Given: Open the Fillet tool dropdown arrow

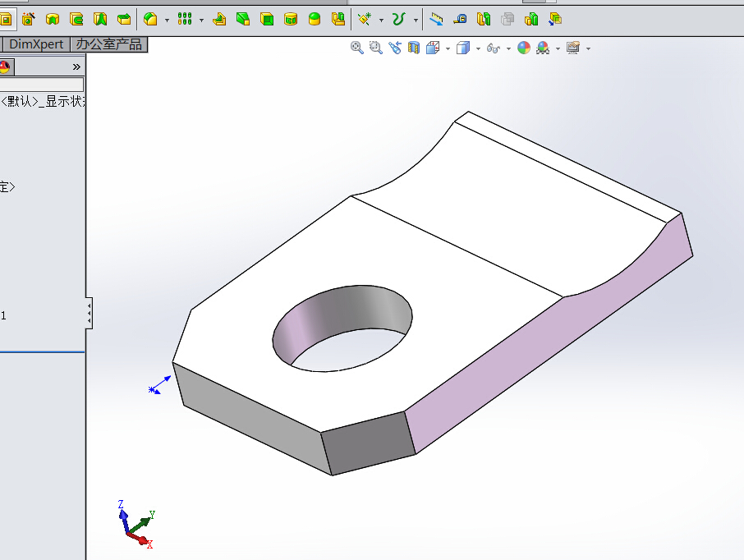Looking at the screenshot, I should pos(167,20).
